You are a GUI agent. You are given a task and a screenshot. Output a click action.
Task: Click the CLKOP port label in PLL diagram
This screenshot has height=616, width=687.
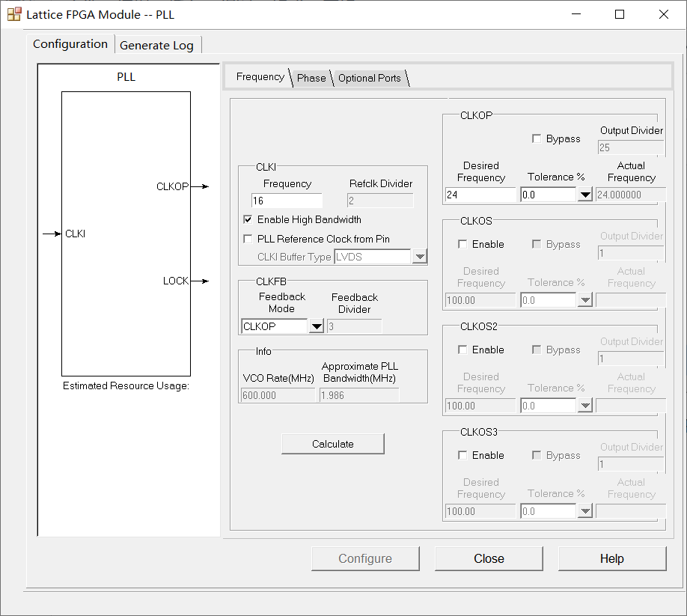173,186
